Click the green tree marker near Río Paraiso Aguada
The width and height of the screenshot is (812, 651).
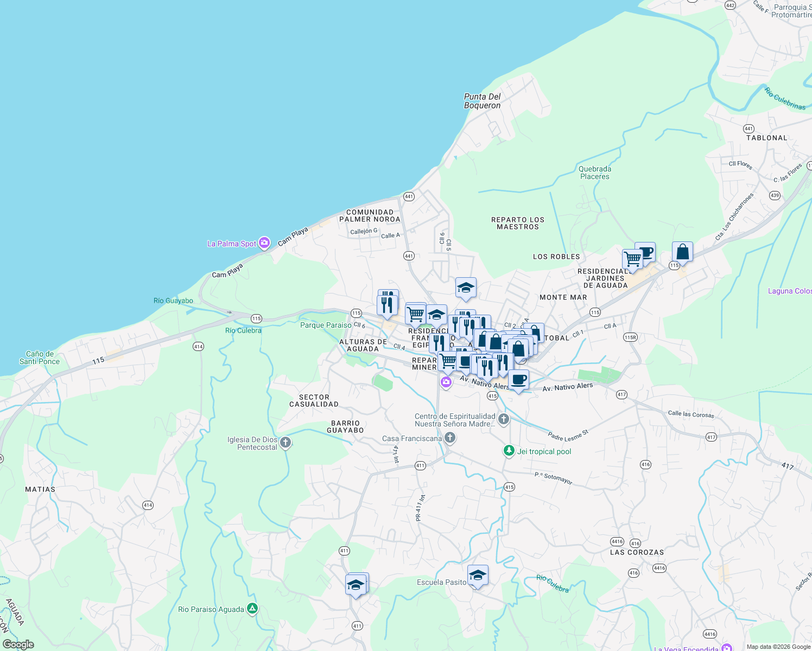(x=252, y=608)
